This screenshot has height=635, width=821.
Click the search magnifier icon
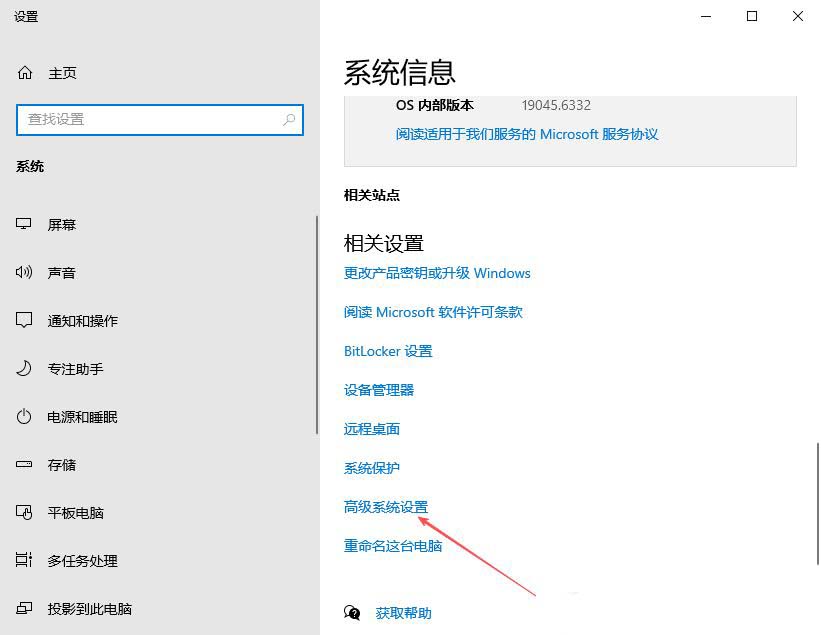tap(289, 120)
